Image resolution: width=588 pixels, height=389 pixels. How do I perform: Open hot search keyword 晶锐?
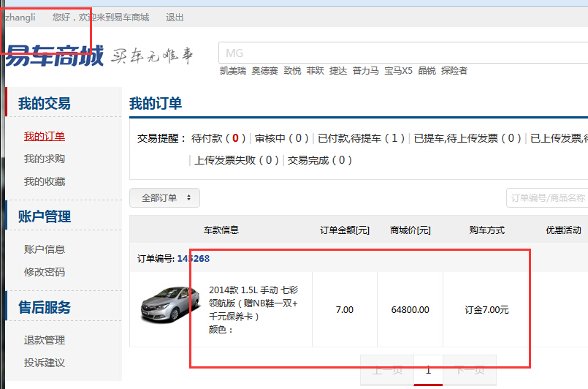point(427,71)
